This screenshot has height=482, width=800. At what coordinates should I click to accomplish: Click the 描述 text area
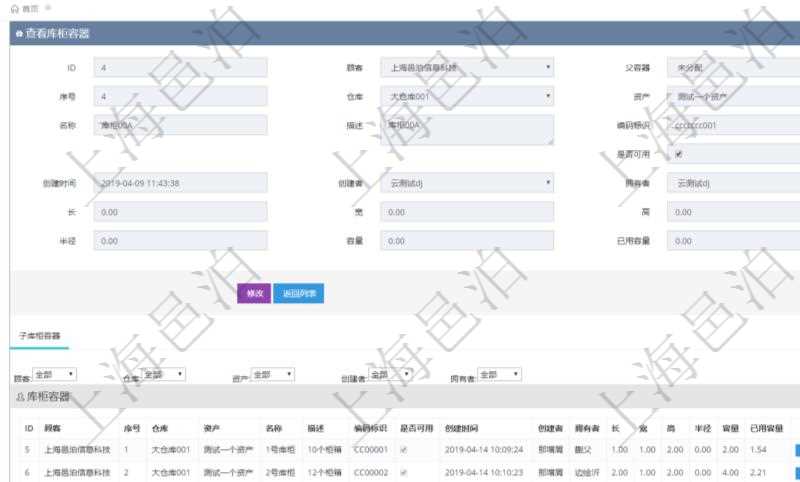pyautogui.click(x=467, y=128)
